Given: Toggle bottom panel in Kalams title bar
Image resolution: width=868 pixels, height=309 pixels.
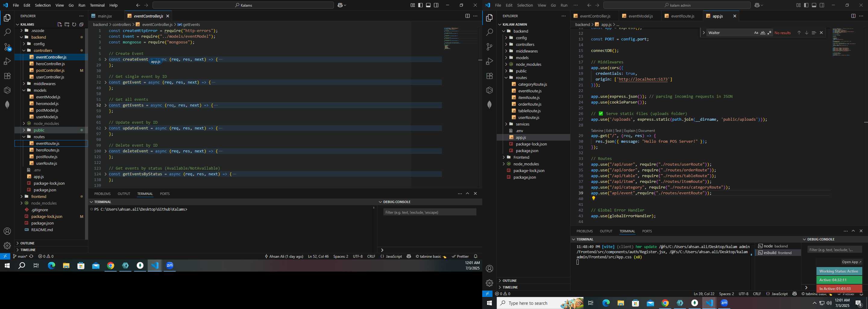Looking at the screenshot, I should point(428,5).
